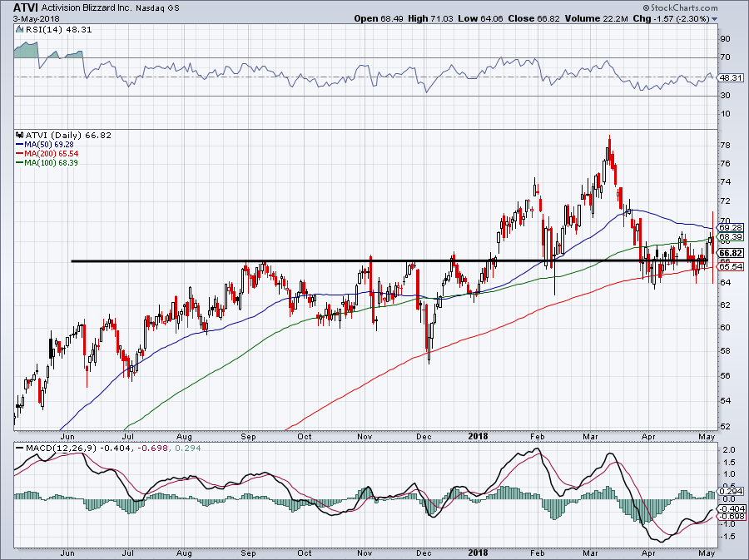
Task: Click the Nasdaq GS exchange label
Action: (157, 8)
